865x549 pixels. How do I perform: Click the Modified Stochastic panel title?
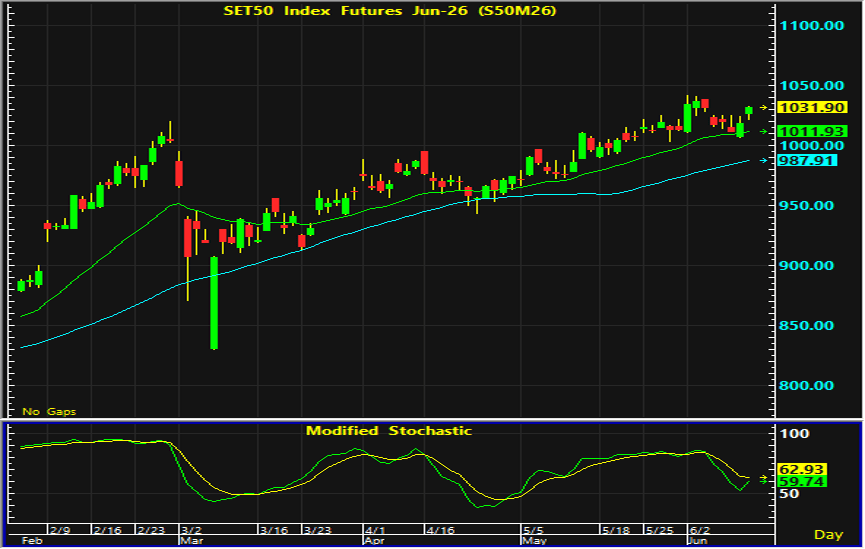(389, 431)
